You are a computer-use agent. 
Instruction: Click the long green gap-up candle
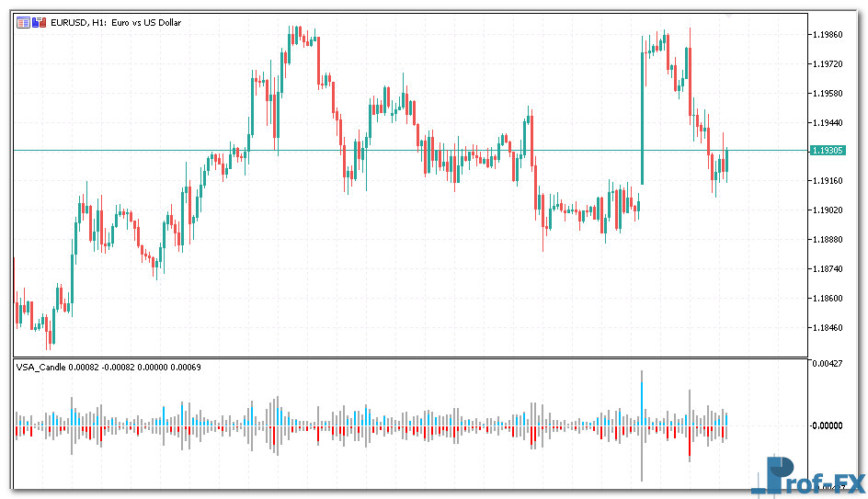click(642, 118)
